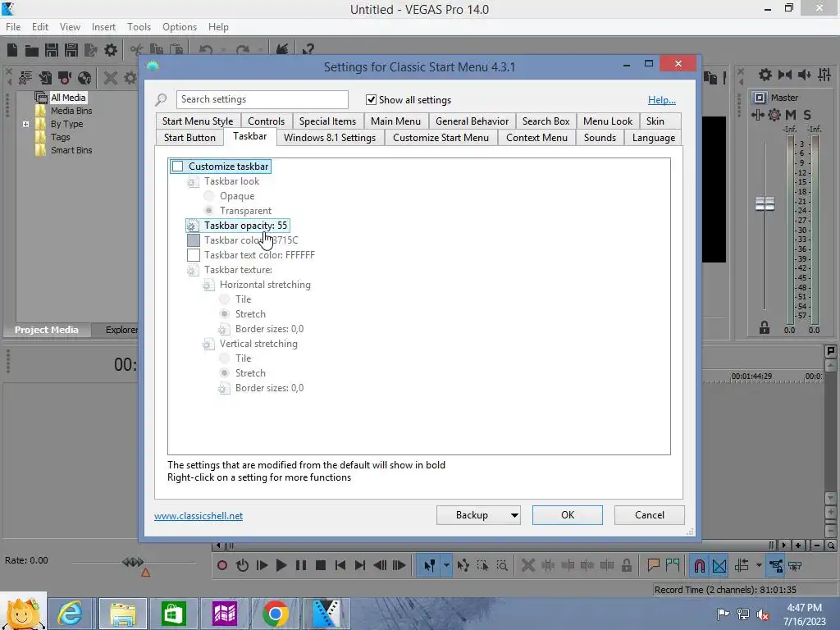
Task: Click Insert Marker icon in timeline toolbar
Action: tap(653, 566)
